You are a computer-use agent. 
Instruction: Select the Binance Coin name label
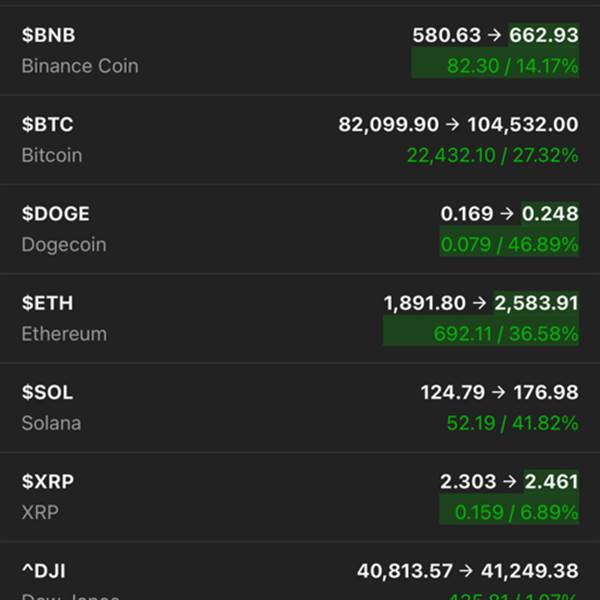pos(80,66)
